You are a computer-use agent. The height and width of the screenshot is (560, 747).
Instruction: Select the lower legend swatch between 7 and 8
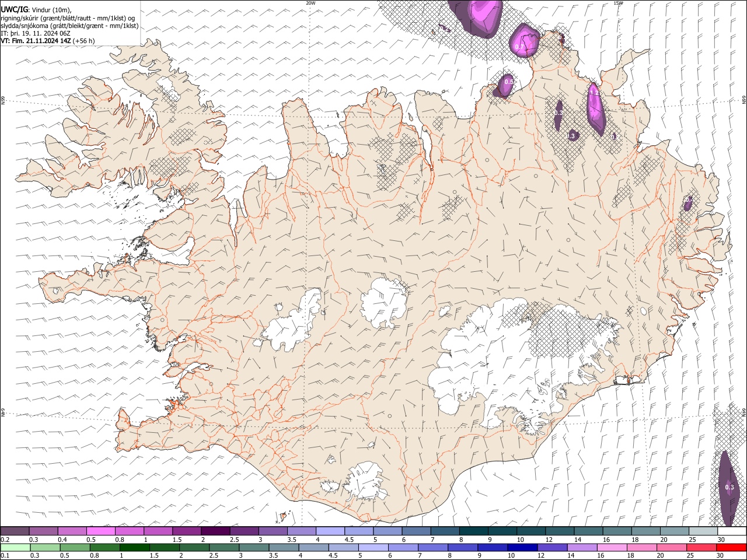(432, 547)
